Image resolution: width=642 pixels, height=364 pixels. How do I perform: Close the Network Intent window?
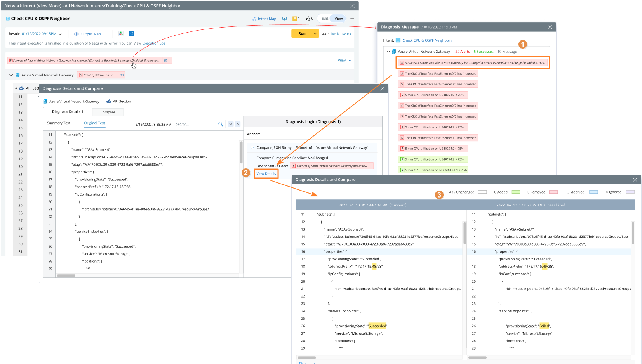click(352, 6)
